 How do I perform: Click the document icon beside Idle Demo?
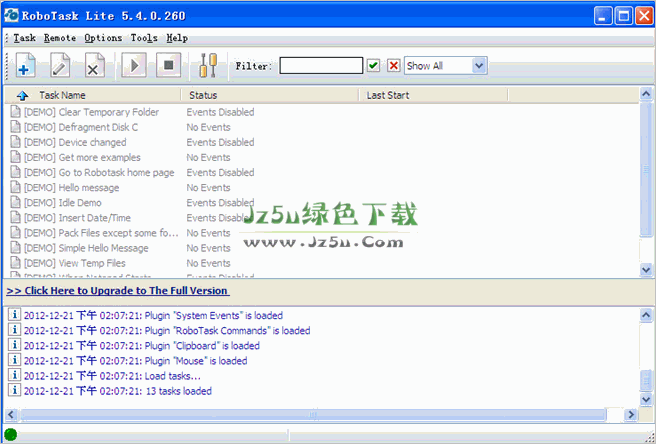[x=15, y=203]
